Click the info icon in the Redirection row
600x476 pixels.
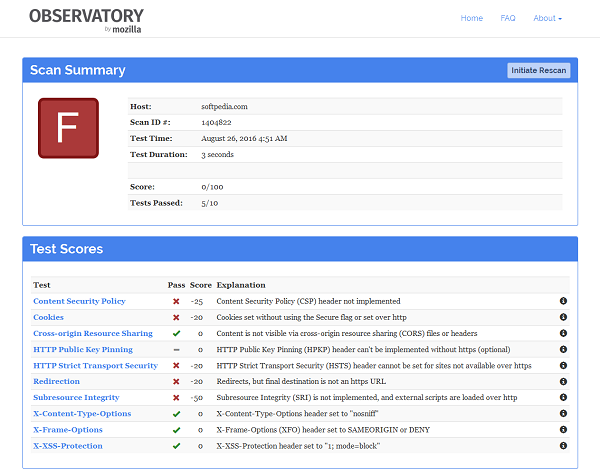[x=564, y=381]
